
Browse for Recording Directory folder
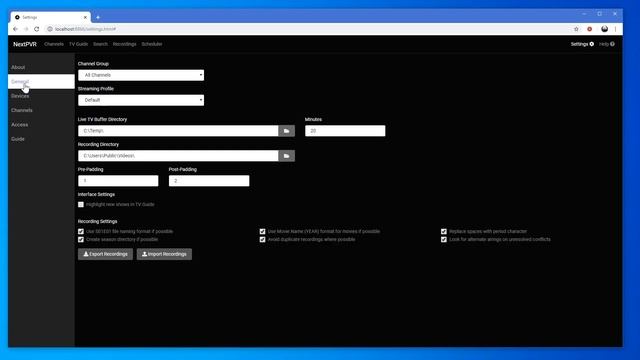tap(287, 156)
